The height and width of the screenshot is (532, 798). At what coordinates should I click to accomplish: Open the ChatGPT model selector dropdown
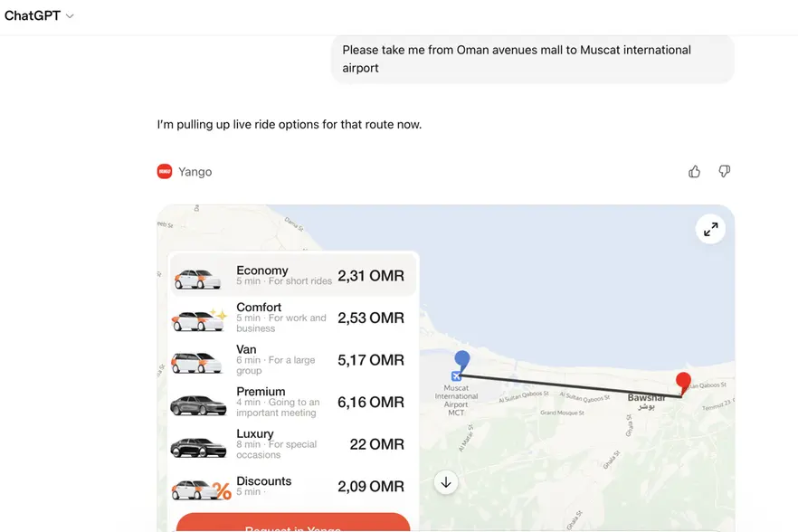(x=40, y=16)
